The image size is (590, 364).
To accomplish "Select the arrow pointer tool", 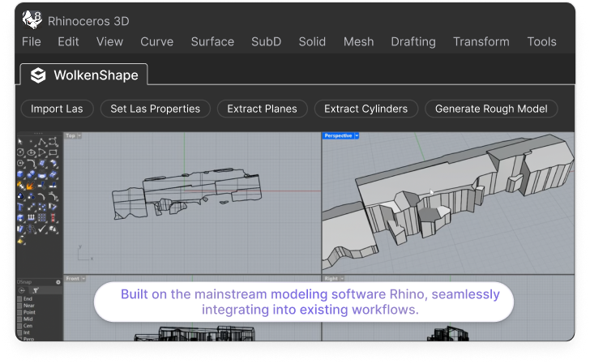I will (x=20, y=142).
